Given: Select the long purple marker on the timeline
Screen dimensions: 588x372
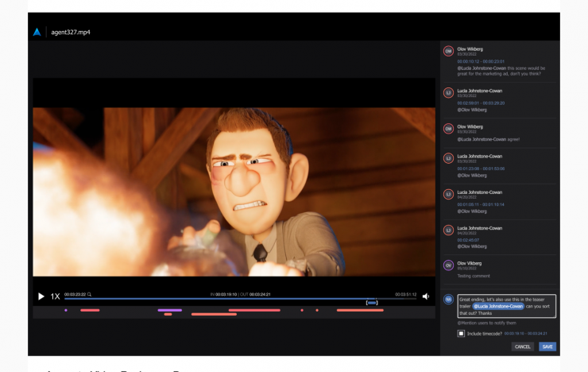Looking at the screenshot, I should (169, 310).
